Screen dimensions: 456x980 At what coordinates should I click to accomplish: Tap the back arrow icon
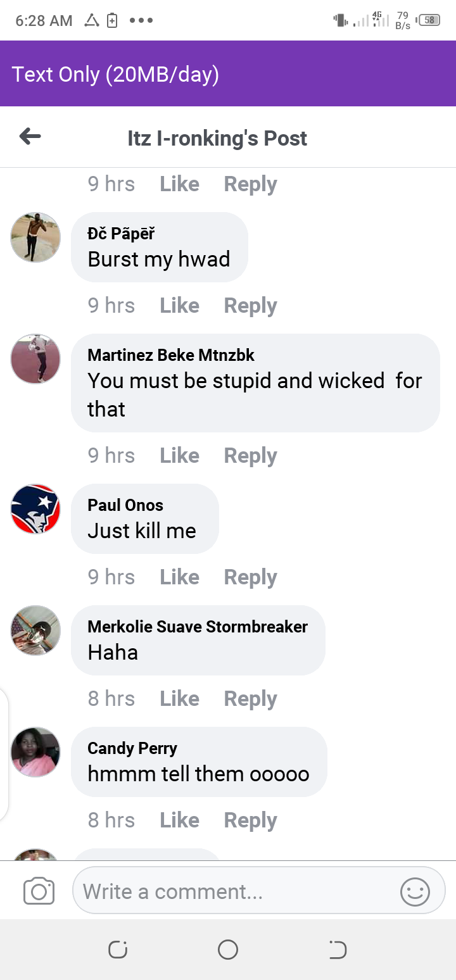30,136
